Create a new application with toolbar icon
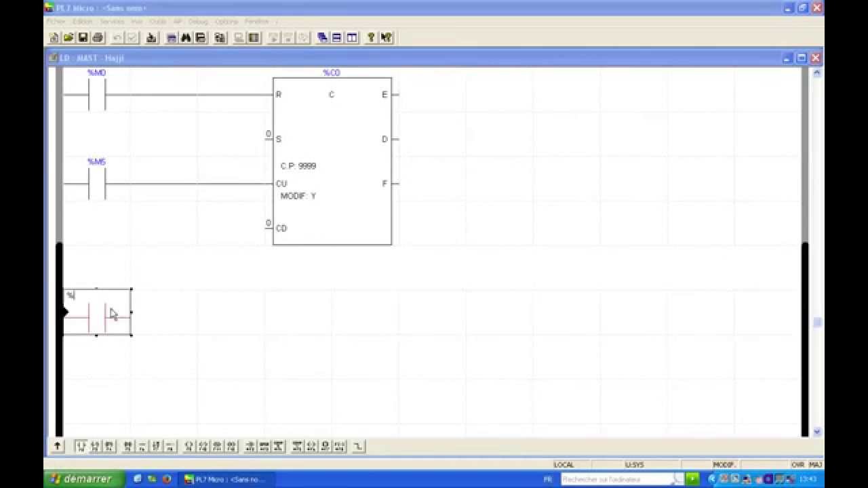 [x=54, y=38]
